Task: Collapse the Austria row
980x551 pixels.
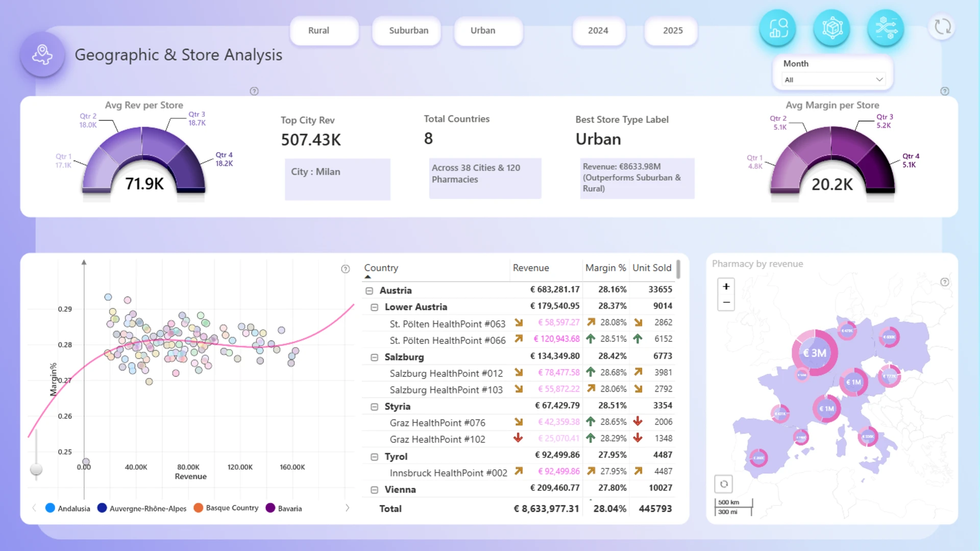Action: pos(369,291)
